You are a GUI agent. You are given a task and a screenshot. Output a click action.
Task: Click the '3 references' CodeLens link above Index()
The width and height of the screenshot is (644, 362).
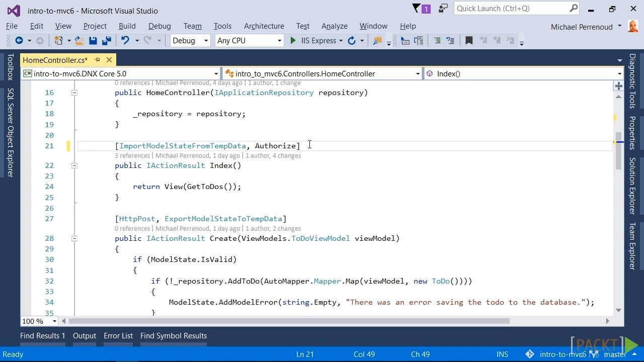tap(132, 156)
